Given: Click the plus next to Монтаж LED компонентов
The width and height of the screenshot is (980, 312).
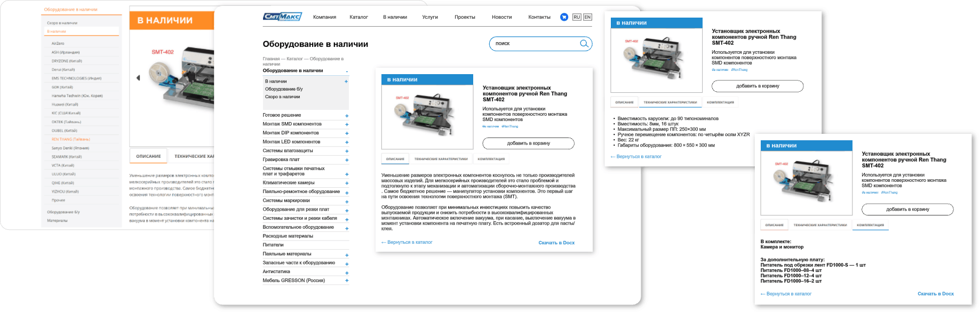Looking at the screenshot, I should tap(347, 142).
